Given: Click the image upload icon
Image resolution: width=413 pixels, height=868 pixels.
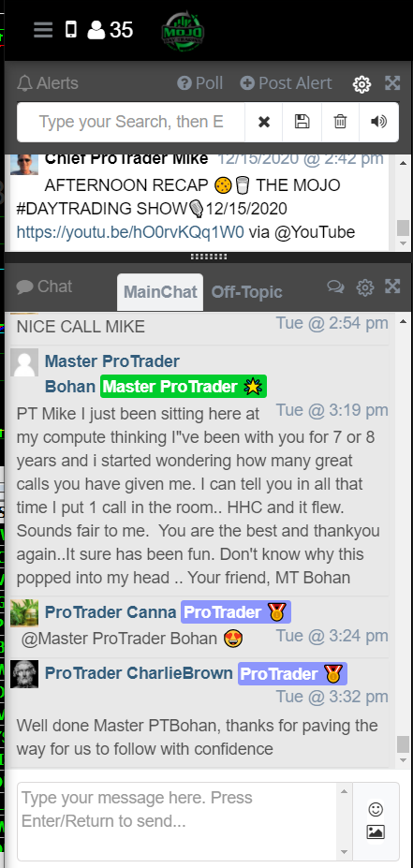Looking at the screenshot, I should coord(376,831).
